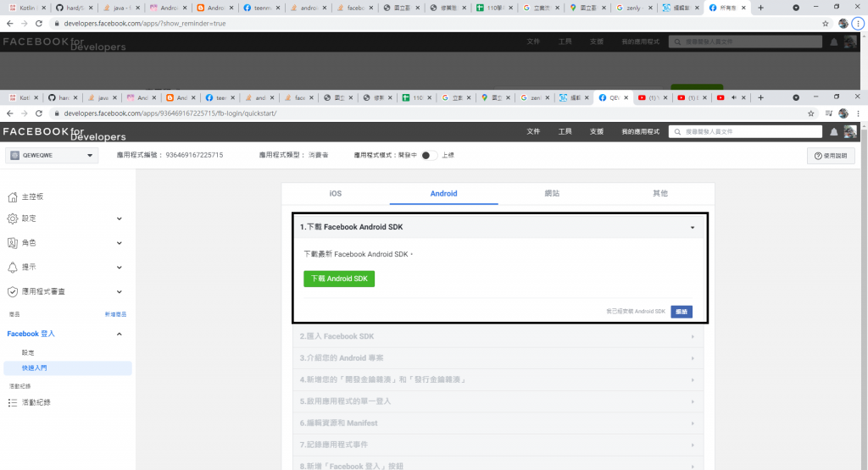Click 新增產品 add product link
Image resolution: width=868 pixels, height=470 pixels.
115,314
